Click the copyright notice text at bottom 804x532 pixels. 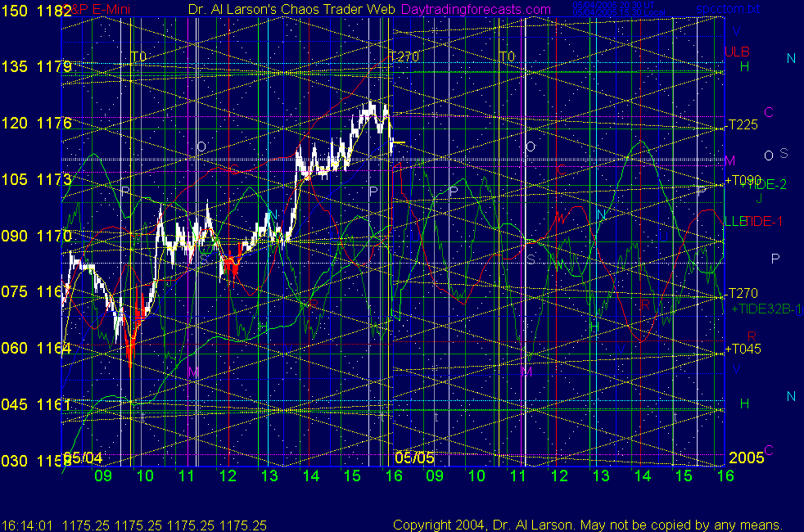(588, 525)
